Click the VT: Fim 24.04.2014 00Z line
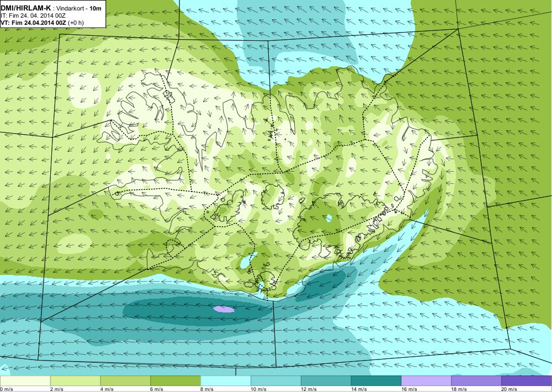Image resolution: width=552 pixels, height=392 pixels. pos(43,23)
